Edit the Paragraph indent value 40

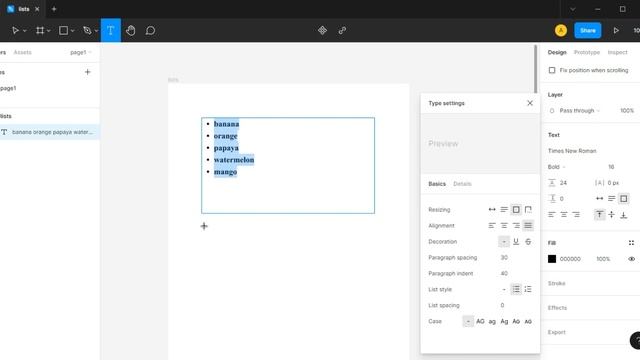click(504, 273)
